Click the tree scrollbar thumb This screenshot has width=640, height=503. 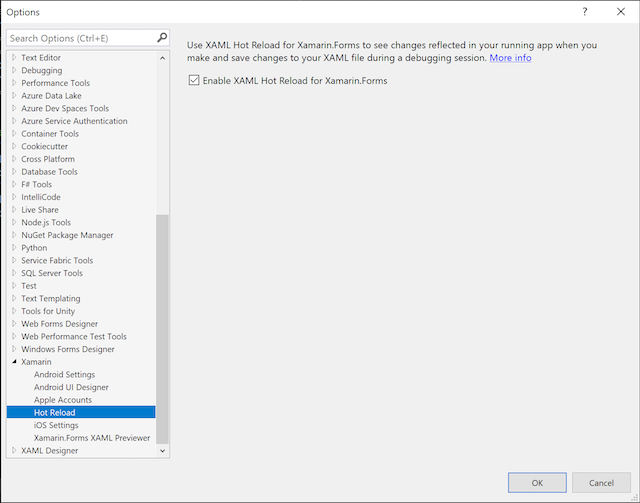(162, 329)
